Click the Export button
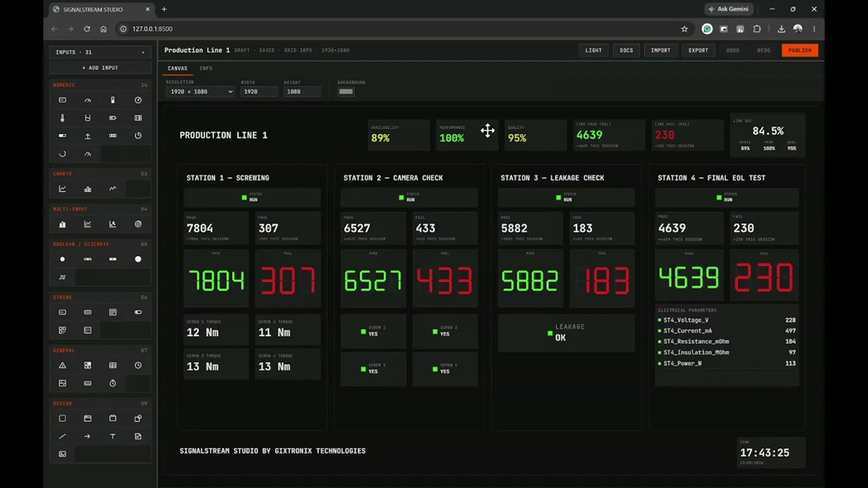Image resolution: width=868 pixels, height=488 pixels. pos(698,50)
